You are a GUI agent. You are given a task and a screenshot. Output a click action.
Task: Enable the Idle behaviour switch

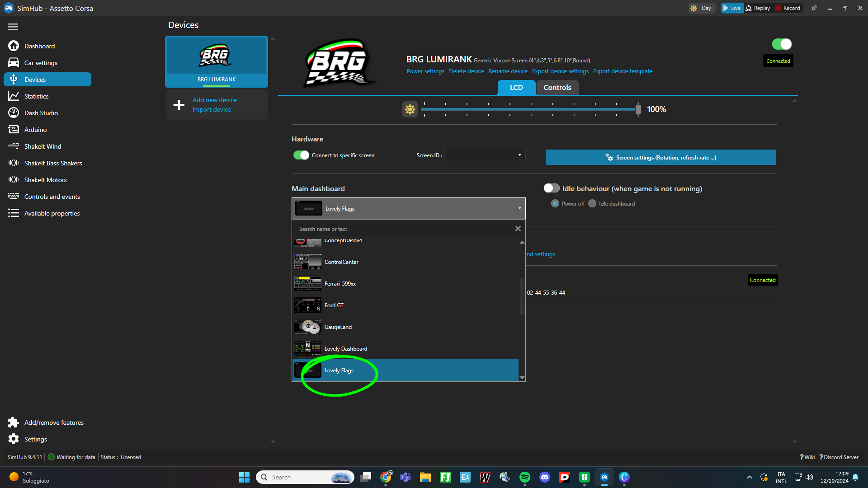[x=551, y=188]
